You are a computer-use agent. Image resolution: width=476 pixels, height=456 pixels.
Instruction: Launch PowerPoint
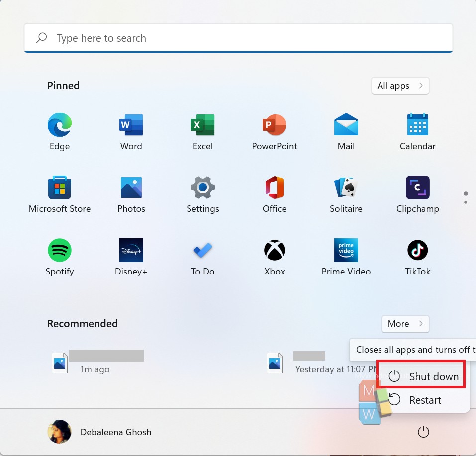click(275, 131)
